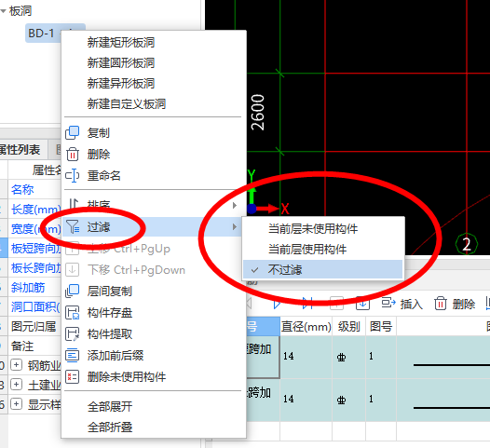Choose 新建矩形板洞 from context menu
Image resolution: width=490 pixels, height=448 pixels.
click(x=121, y=43)
